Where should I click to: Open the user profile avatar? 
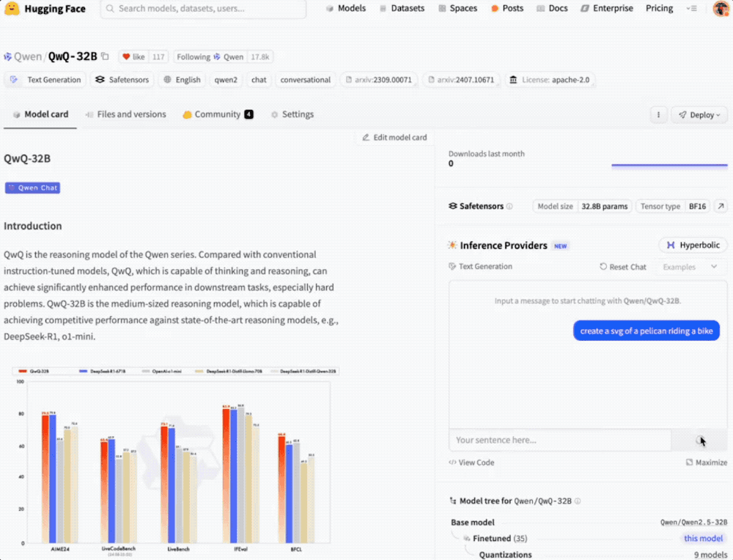click(721, 8)
